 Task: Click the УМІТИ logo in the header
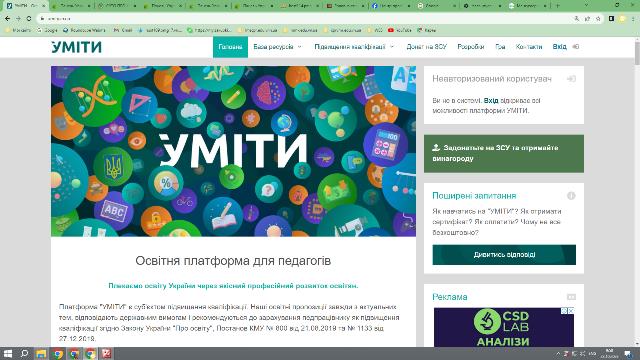coord(76,47)
